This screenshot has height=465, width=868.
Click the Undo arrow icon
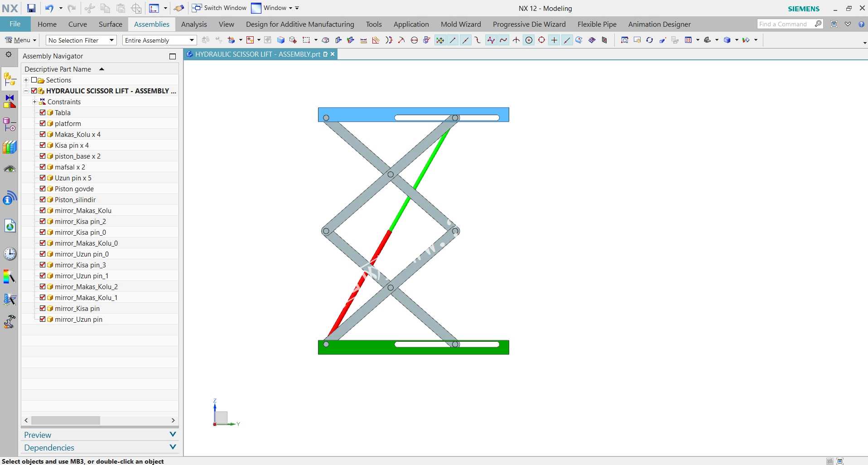pyautogui.click(x=49, y=8)
